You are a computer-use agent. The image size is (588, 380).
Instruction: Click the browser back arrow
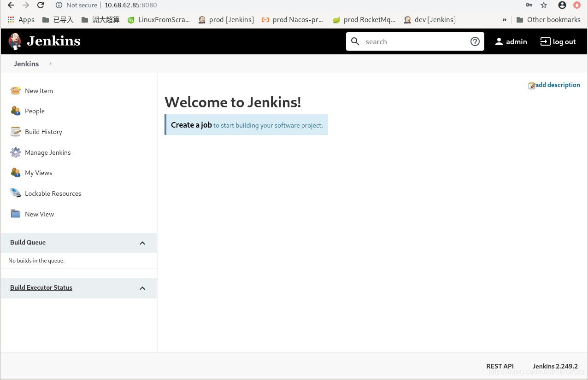(x=11, y=5)
